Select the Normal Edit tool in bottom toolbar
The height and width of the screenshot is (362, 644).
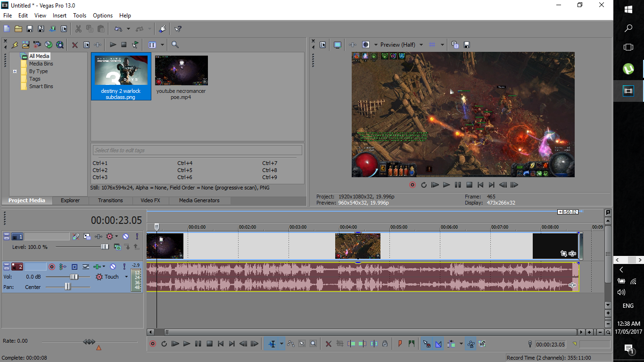(x=272, y=344)
